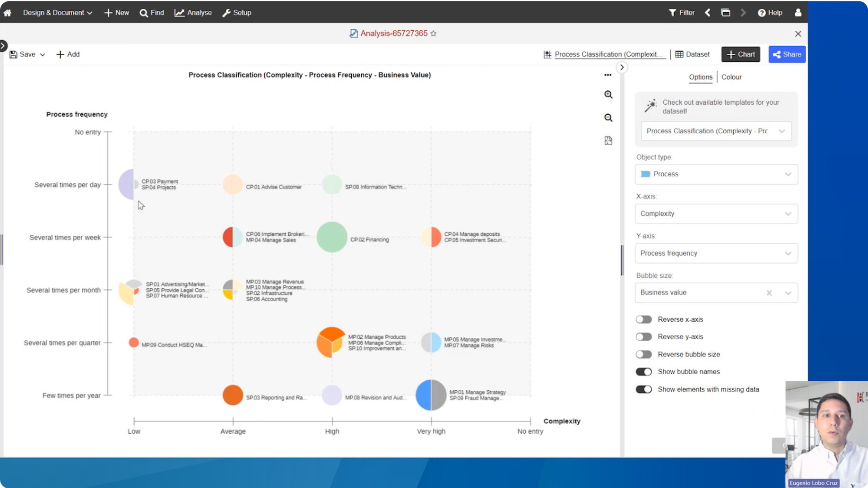Enable the Reverse x-axis toggle
The height and width of the screenshot is (488, 868).
pyautogui.click(x=643, y=319)
